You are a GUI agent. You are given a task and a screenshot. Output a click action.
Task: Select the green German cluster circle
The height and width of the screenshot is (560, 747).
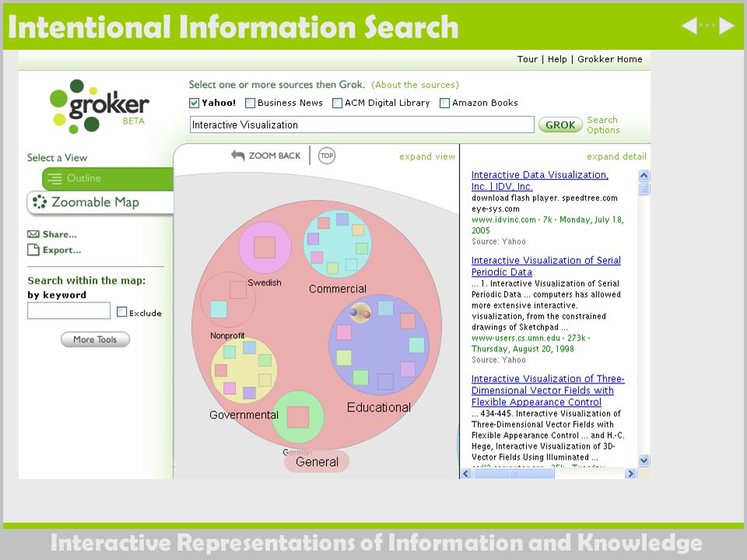[298, 417]
